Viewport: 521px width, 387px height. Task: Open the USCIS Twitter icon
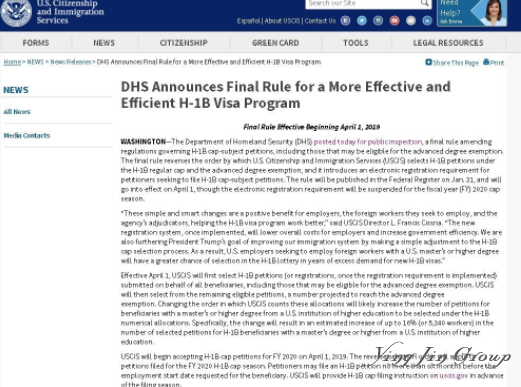point(362,21)
